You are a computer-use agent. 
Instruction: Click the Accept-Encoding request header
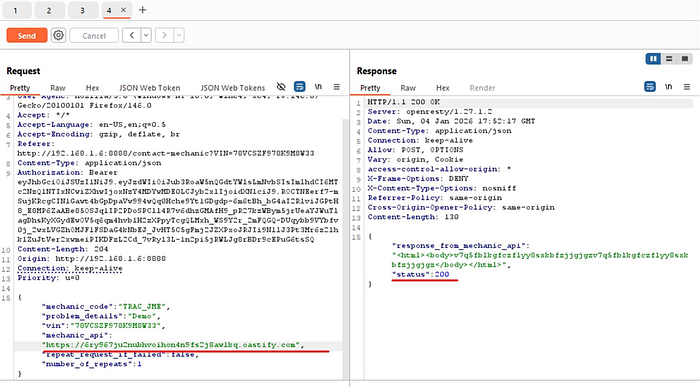(98, 134)
